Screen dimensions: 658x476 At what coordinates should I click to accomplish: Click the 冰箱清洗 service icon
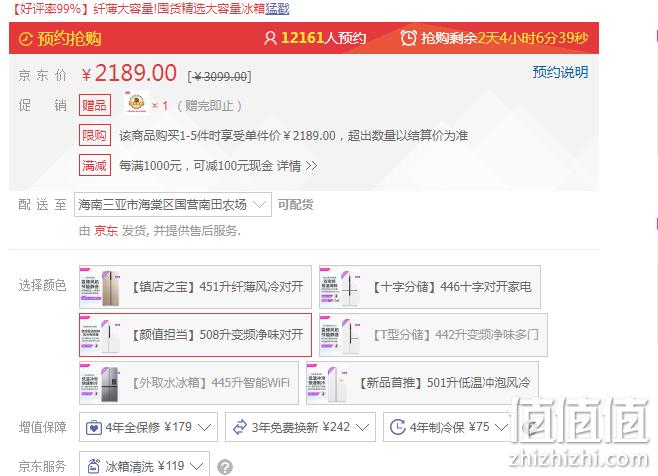tap(93, 466)
